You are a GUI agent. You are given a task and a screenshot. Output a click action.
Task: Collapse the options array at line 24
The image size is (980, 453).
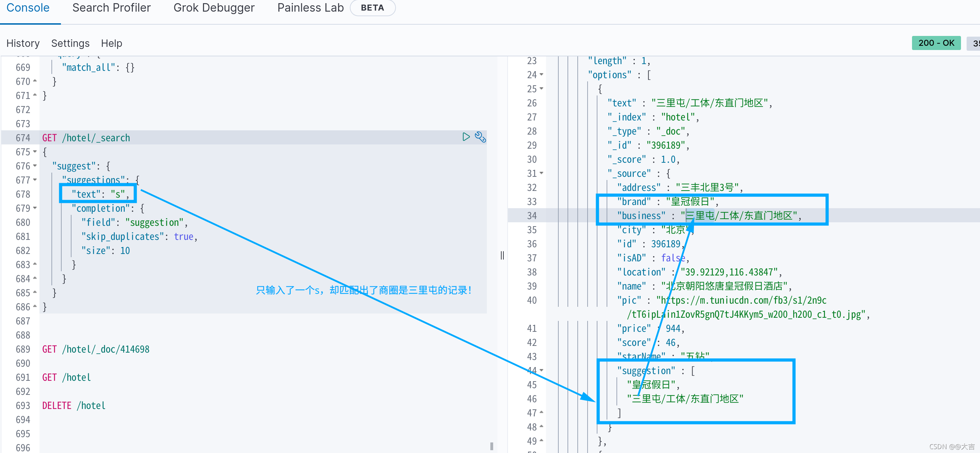coord(541,75)
